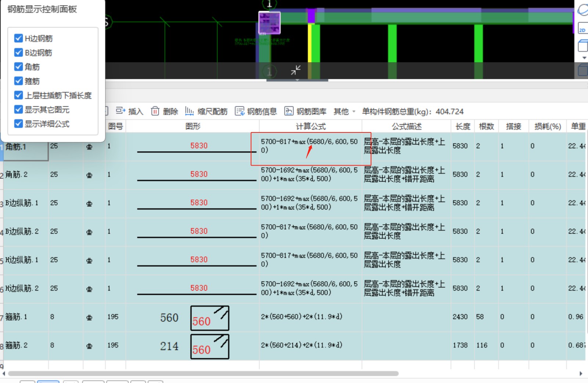Select the 角筋.1 row name cell
588x383 pixels.
click(26, 147)
